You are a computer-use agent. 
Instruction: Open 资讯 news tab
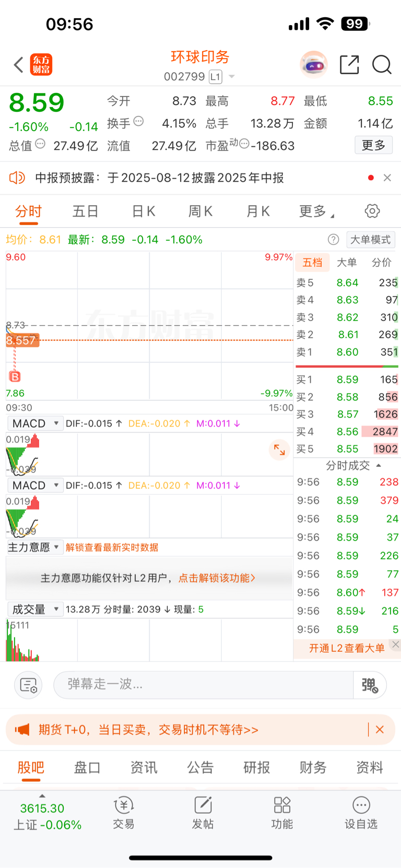click(144, 768)
